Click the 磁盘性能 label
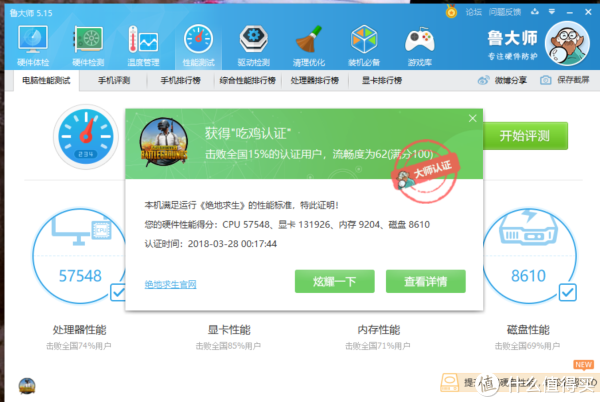This screenshot has width=600, height=402. [x=528, y=330]
